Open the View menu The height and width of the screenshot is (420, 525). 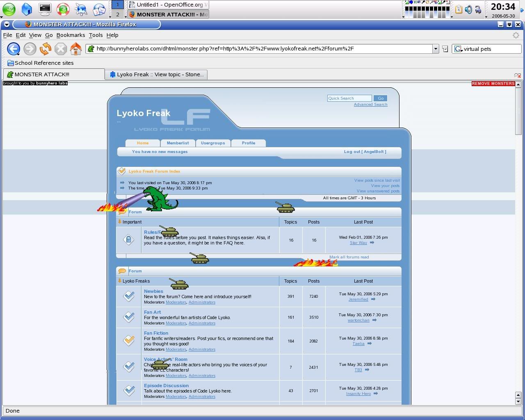pos(35,35)
